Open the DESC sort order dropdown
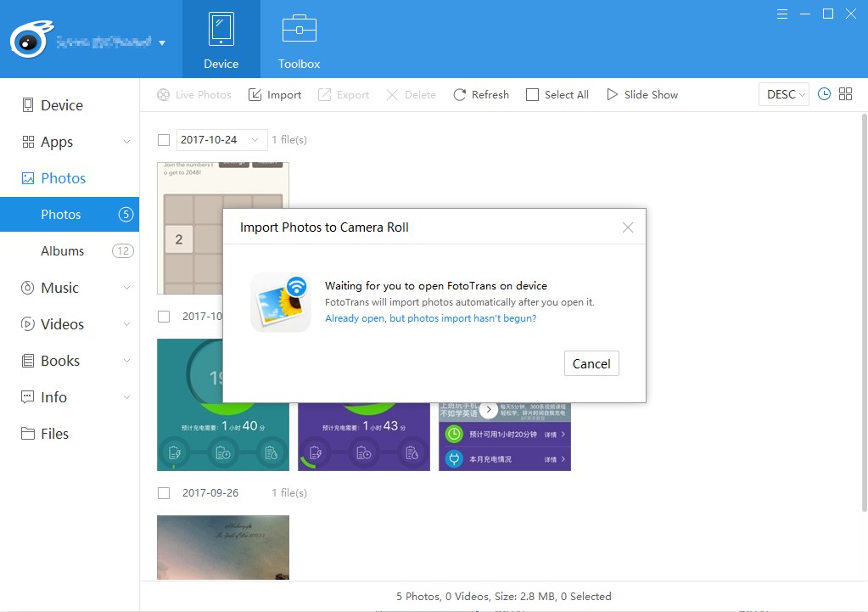This screenshot has width=868, height=612. 784,95
